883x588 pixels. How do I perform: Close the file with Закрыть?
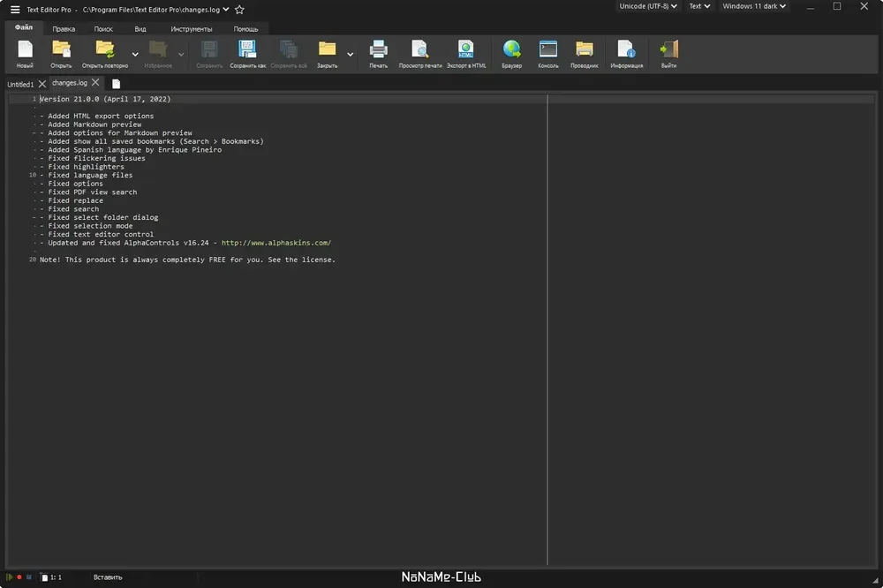pos(328,54)
